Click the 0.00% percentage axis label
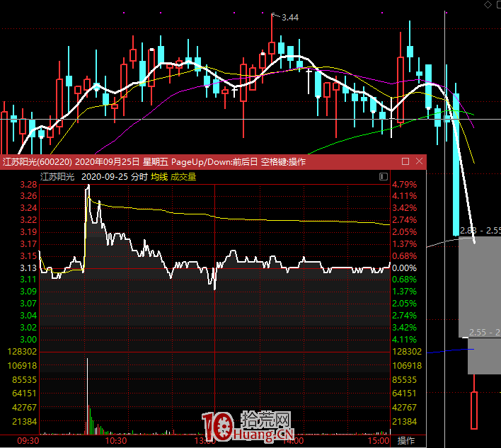Screen dimensions: 501x448 click(405, 268)
